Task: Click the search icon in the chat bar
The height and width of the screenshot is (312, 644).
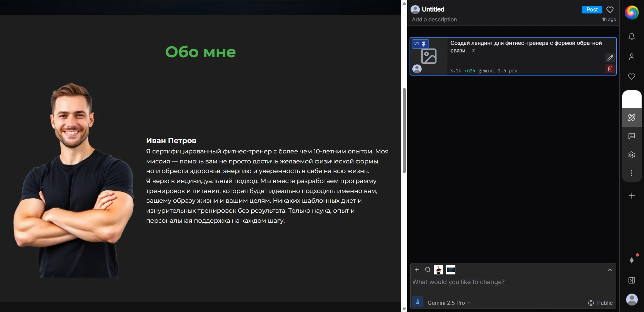Action: (x=427, y=270)
